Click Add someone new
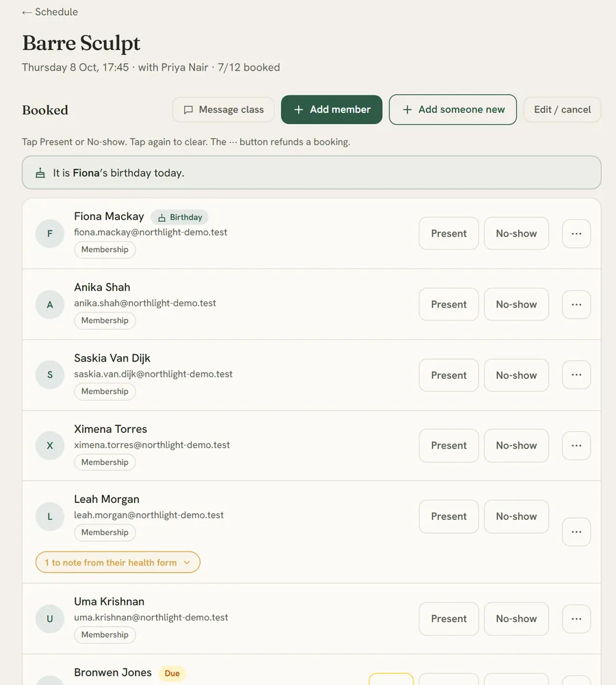This screenshot has width=616, height=685. coord(452,110)
